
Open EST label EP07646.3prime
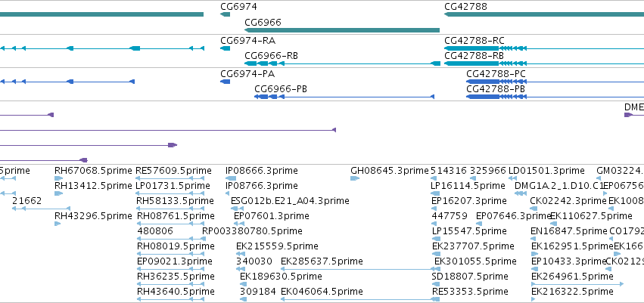pos(513,216)
